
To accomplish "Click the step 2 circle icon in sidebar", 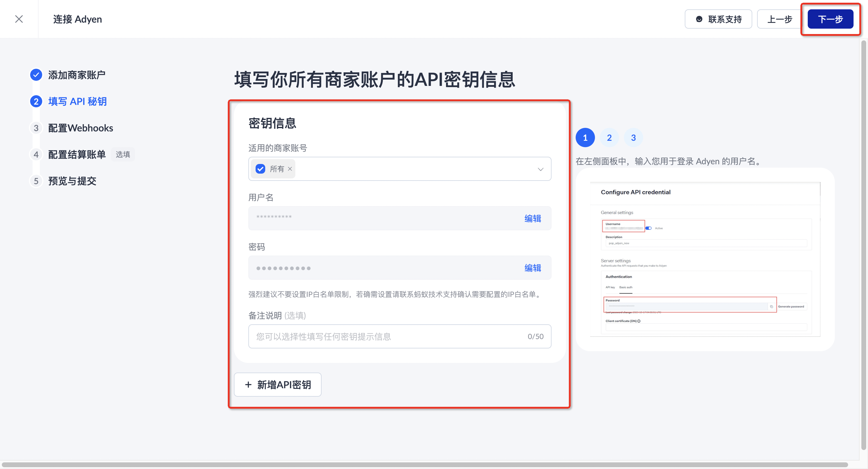I will click(36, 101).
